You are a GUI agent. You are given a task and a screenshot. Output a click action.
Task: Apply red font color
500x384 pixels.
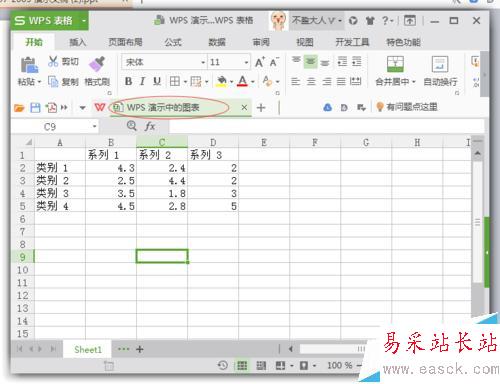coord(243,81)
